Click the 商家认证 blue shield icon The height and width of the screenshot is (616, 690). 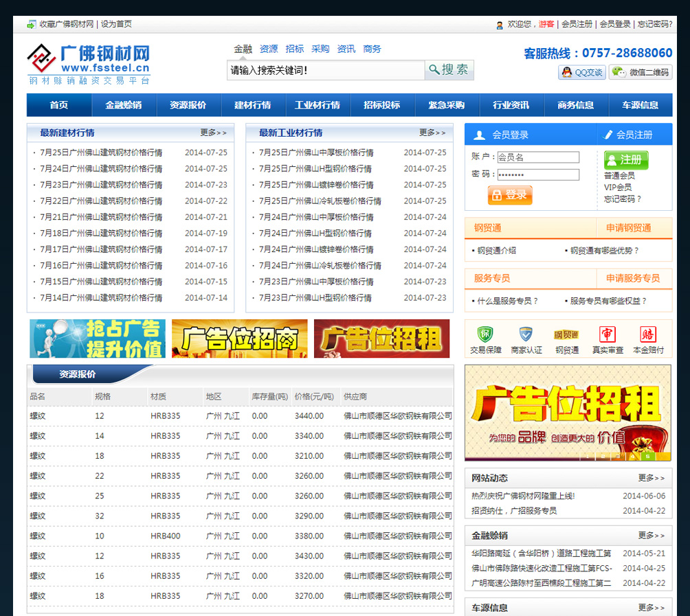tap(526, 334)
